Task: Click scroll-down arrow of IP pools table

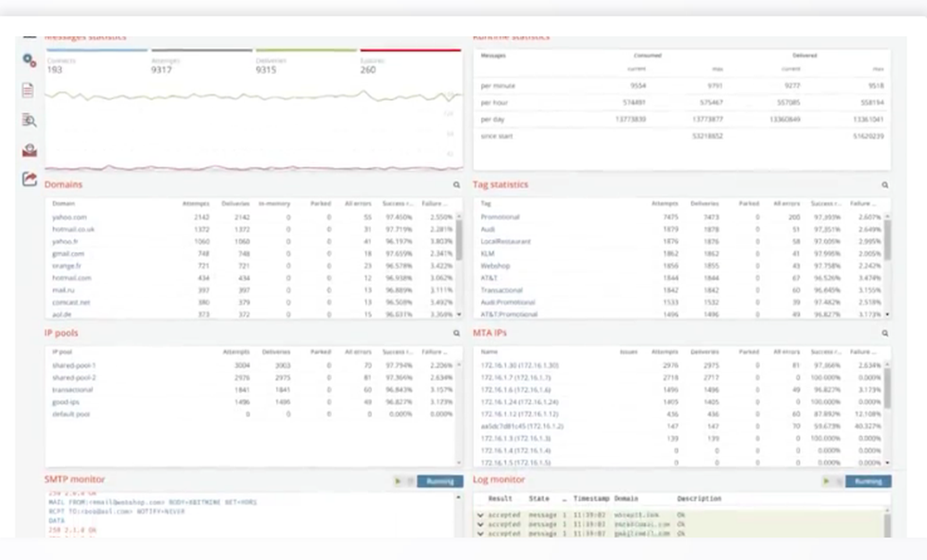Action: tap(459, 463)
